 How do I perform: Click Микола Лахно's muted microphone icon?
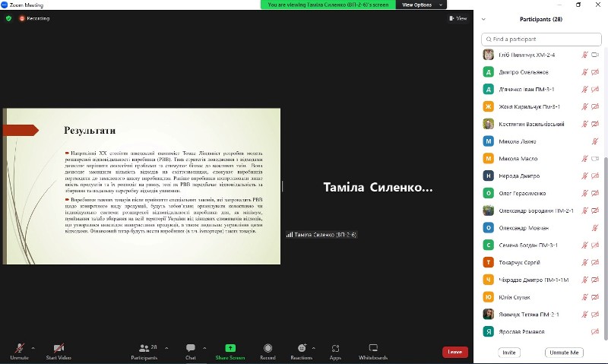pyautogui.click(x=595, y=141)
